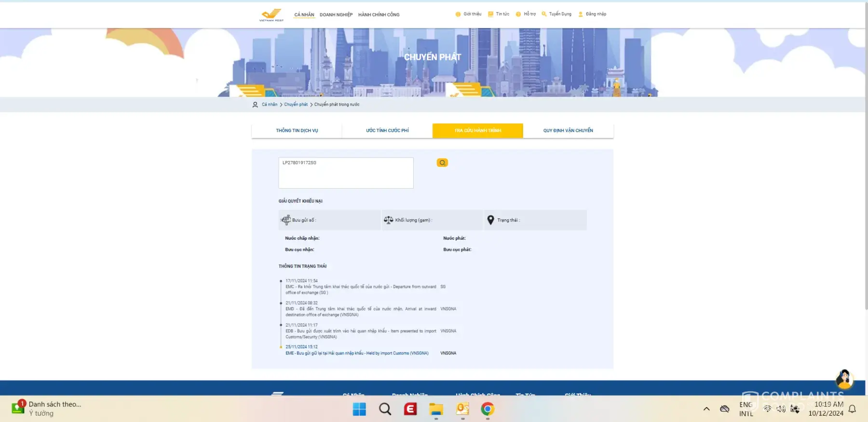This screenshot has width=868, height=422.
Task: Click the orange search tracking button
Action: click(x=442, y=163)
